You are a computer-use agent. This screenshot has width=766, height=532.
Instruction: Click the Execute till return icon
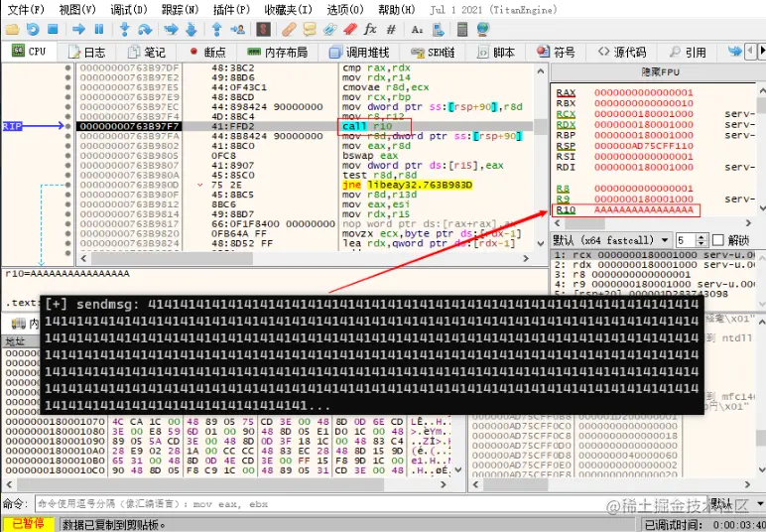217,30
